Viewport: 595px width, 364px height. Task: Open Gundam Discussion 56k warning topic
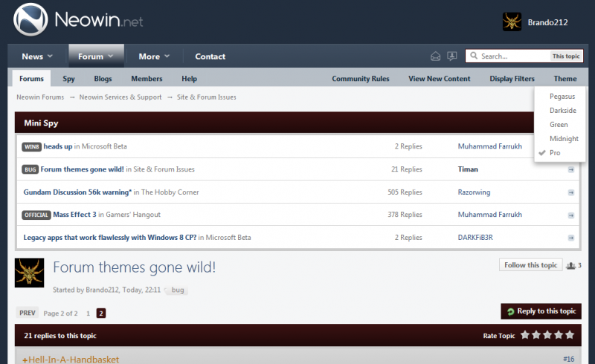[77, 192]
